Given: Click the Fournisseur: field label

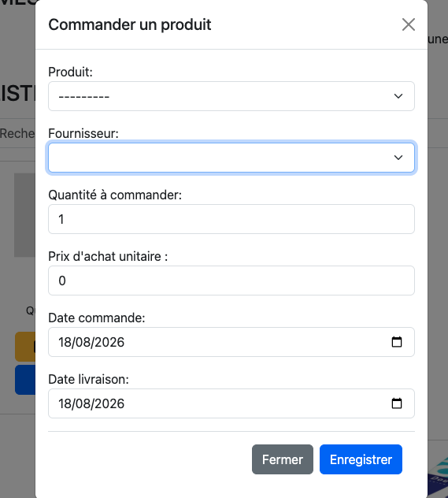Looking at the screenshot, I should [83, 133].
